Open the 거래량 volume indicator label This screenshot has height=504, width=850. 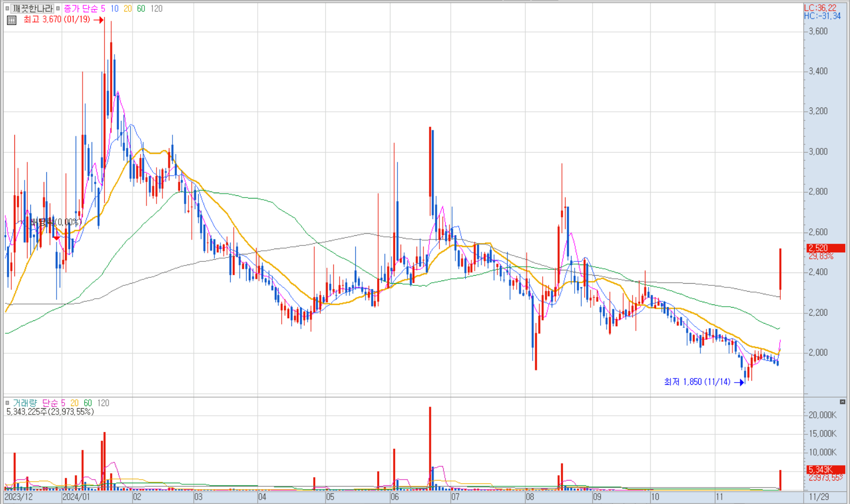point(25,403)
